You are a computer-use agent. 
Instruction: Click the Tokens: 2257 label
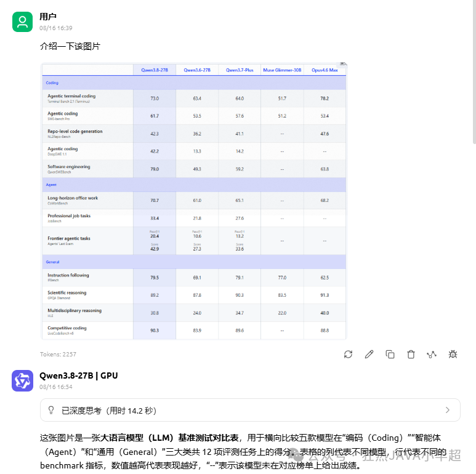pyautogui.click(x=58, y=354)
